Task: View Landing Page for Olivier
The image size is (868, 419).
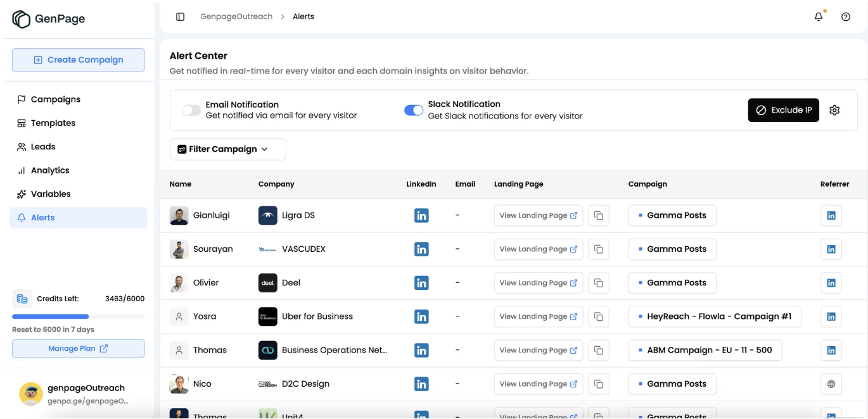Action: pyautogui.click(x=539, y=283)
